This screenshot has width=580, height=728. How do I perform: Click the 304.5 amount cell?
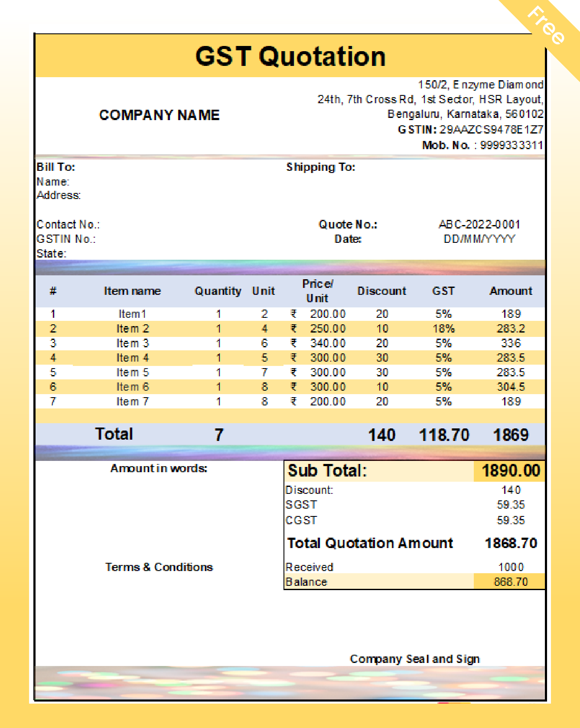[511, 387]
